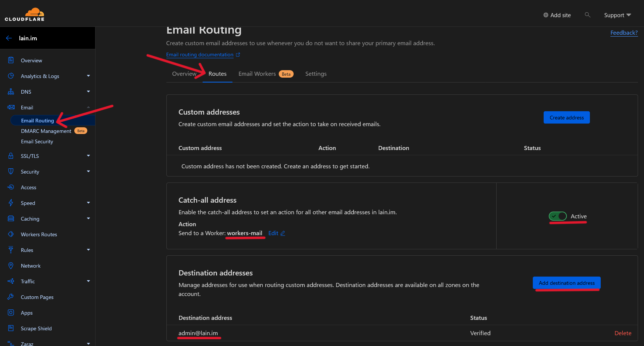The width and height of the screenshot is (644, 346).
Task: Click the Security shield icon
Action: click(11, 171)
